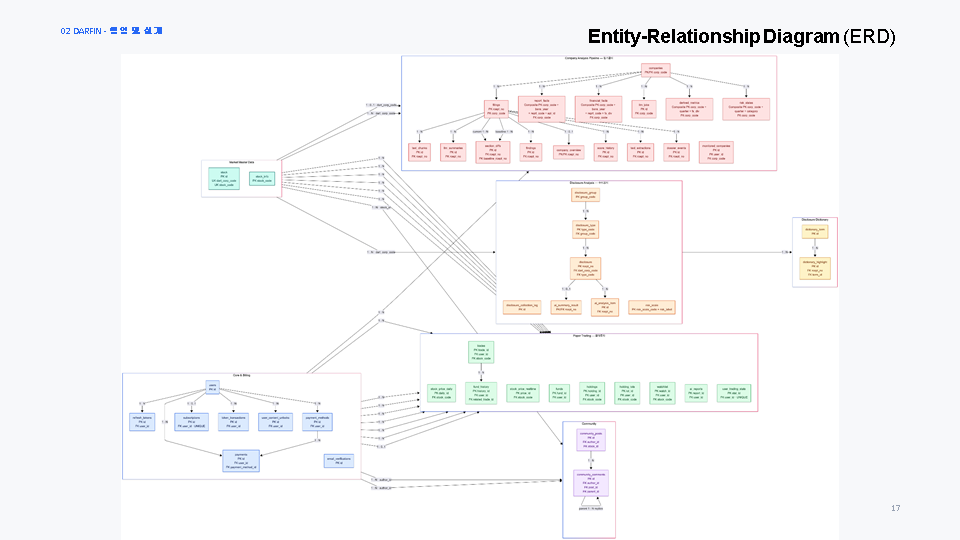Select the text_extractions entity box
Screen dimensions: 960x540
click(640, 152)
